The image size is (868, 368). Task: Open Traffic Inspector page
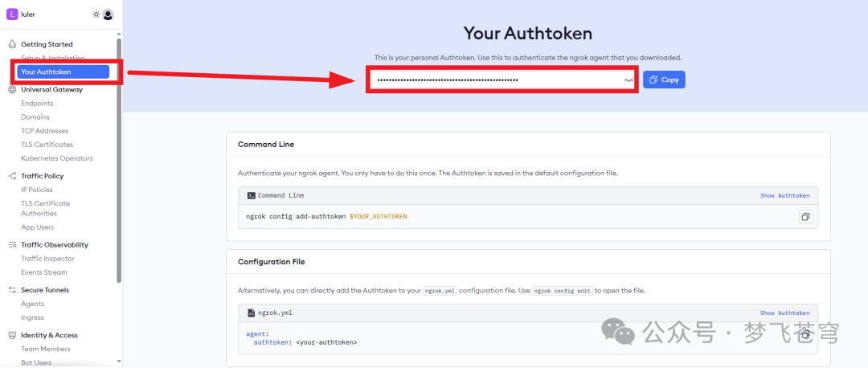(x=47, y=259)
